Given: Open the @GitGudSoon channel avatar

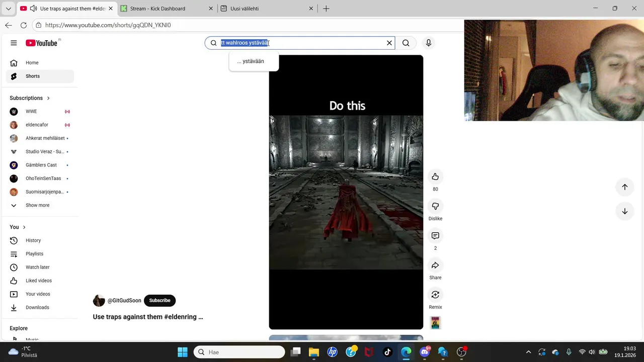Looking at the screenshot, I should click(x=99, y=301).
